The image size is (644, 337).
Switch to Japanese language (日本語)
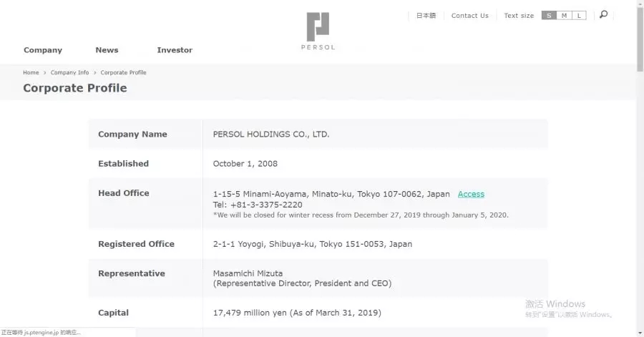(426, 16)
